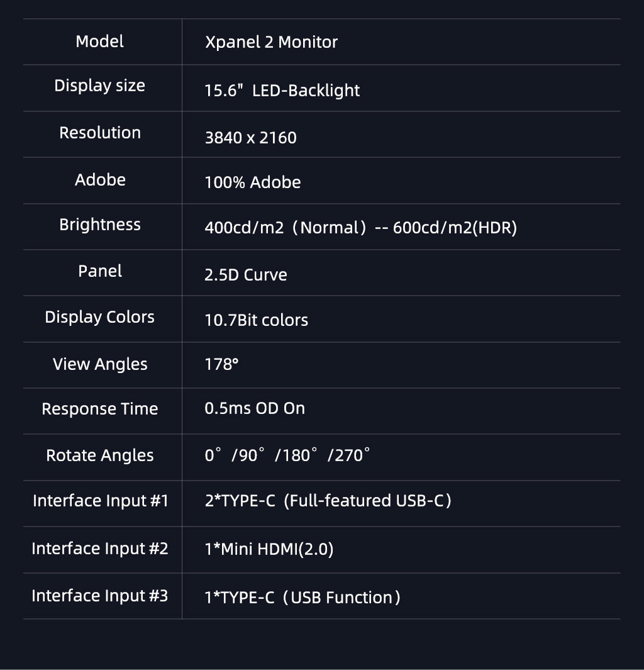Image resolution: width=644 pixels, height=670 pixels.
Task: Click the Rotate Angles value text
Action: 287,455
